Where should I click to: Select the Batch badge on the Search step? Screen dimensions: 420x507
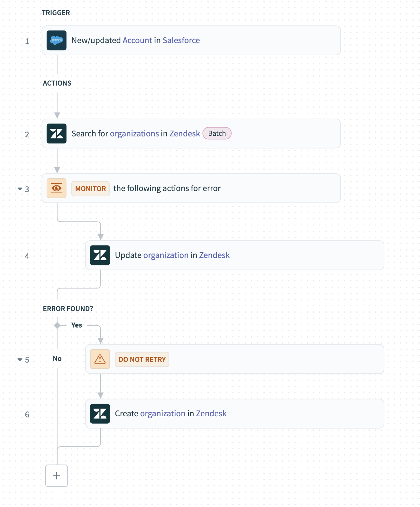[217, 134]
